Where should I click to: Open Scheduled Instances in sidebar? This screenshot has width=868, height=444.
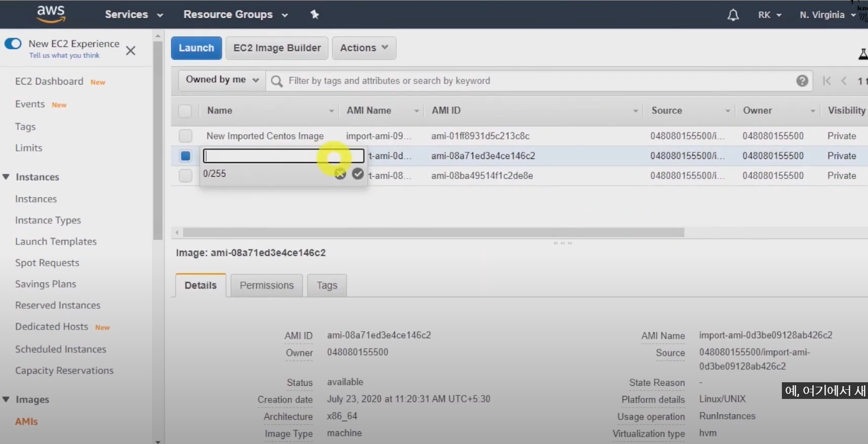tap(61, 349)
